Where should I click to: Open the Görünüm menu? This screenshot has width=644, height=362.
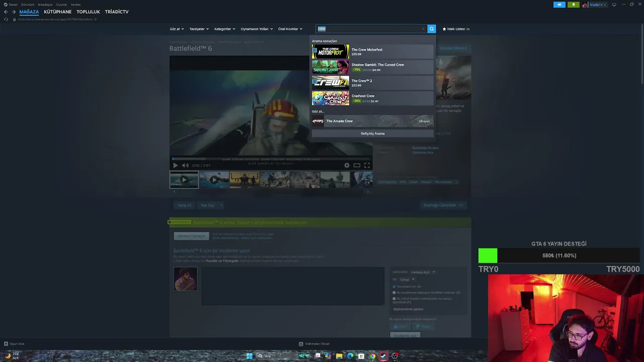click(28, 5)
